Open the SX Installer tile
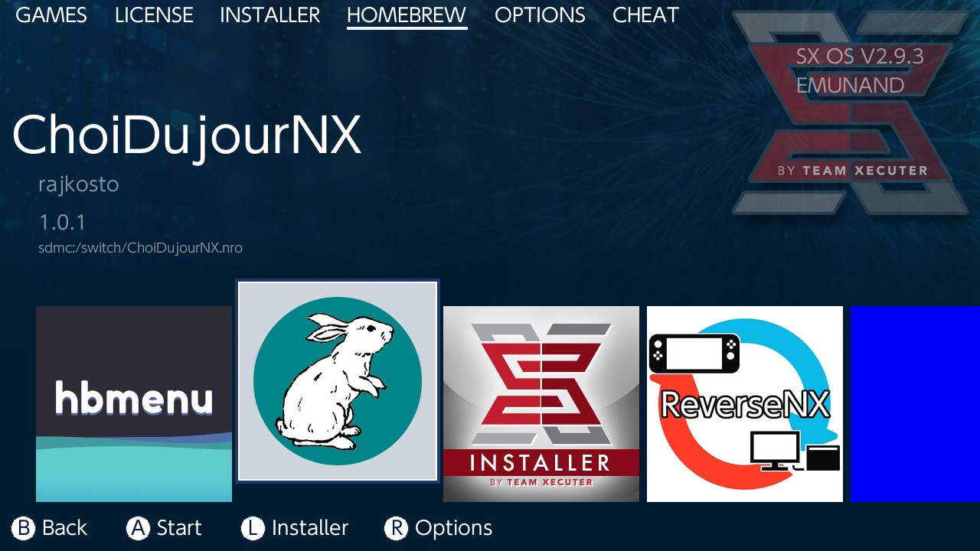Screen dimensions: 980x551 click(x=541, y=404)
